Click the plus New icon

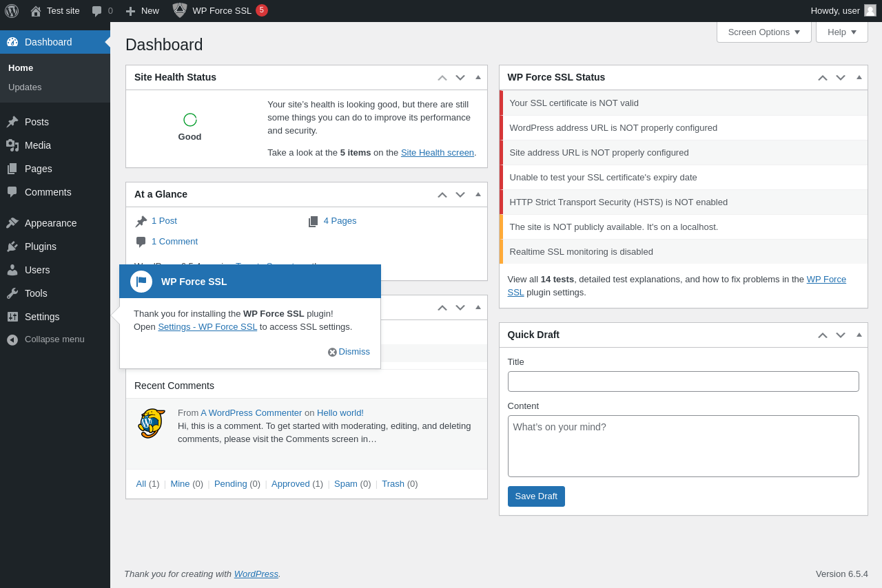tap(130, 11)
